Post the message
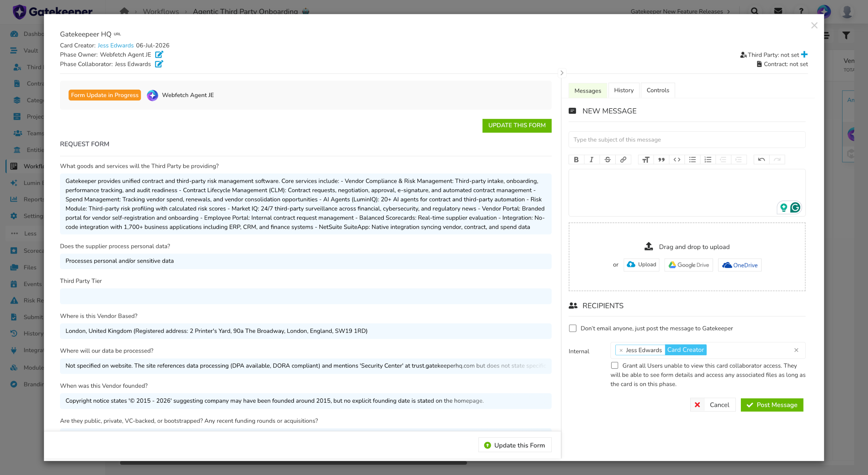Viewport: 868px width, 475px height. click(x=772, y=405)
